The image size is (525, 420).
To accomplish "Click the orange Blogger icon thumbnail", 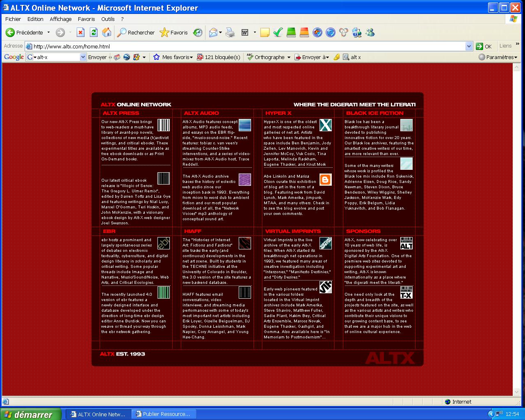I will pos(326,180).
